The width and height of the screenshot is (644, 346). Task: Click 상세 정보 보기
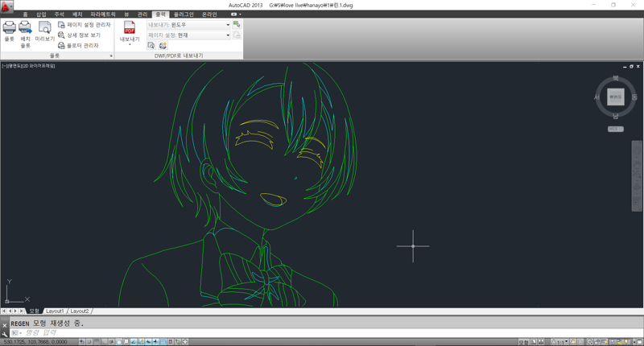79,35
